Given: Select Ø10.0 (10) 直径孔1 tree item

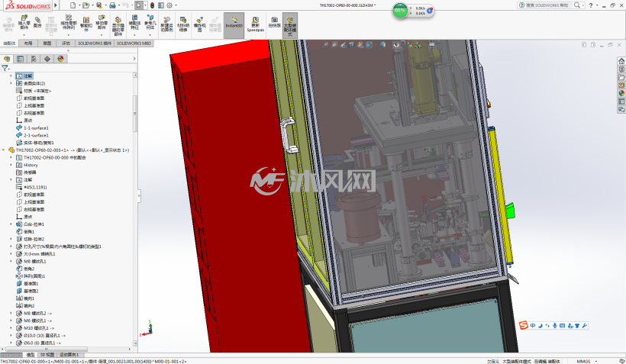Looking at the screenshot, I should [x=40, y=336].
